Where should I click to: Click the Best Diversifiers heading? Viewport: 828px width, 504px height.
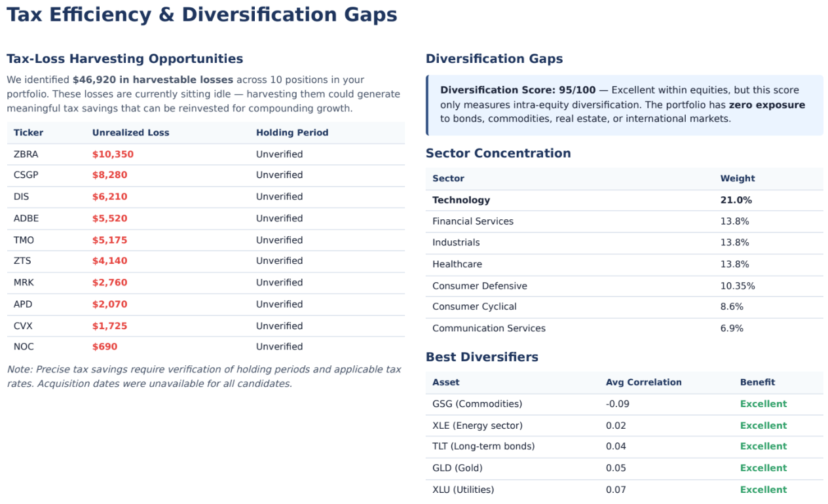(482, 357)
